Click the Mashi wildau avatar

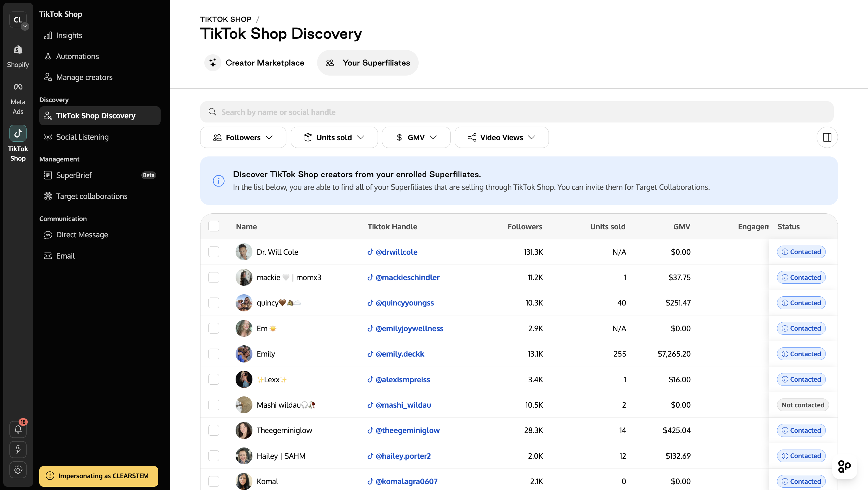[244, 405]
